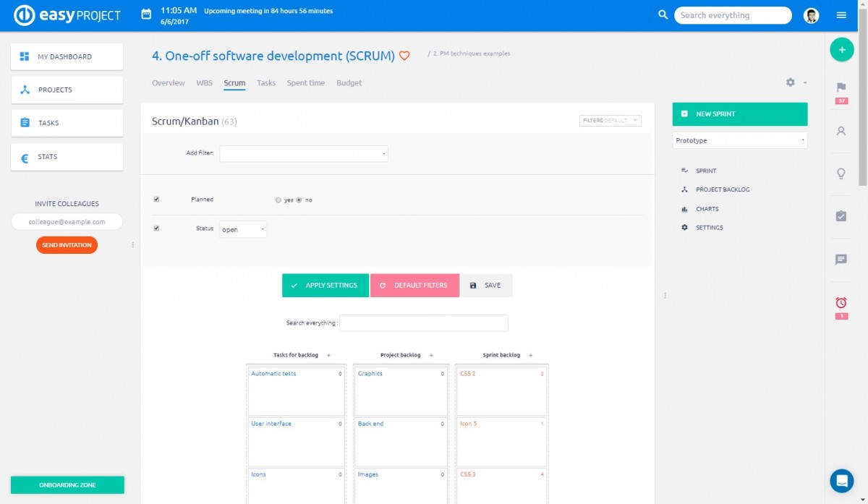
Task: Open the flag icon in right sidebar
Action: pyautogui.click(x=841, y=87)
